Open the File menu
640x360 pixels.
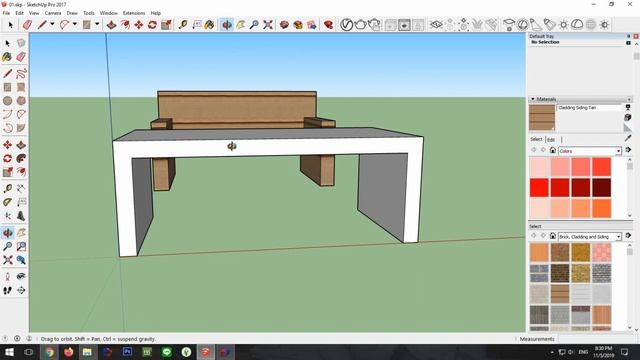pyautogui.click(x=6, y=13)
